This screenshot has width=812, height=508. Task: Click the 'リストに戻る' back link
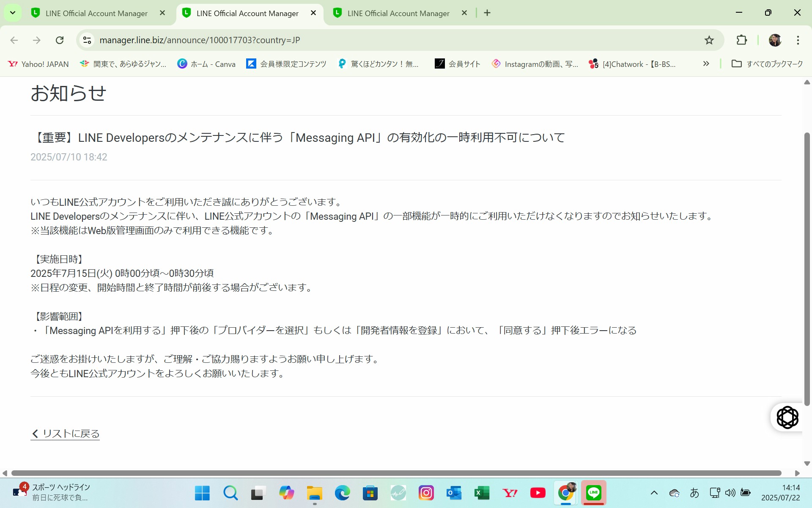click(65, 433)
